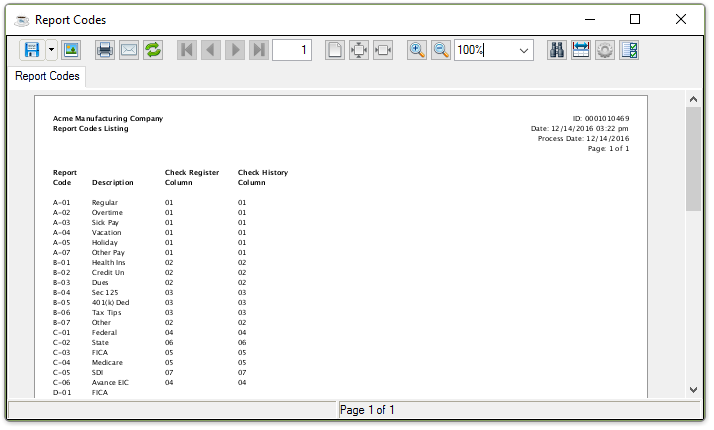Close the Report Codes window
714x430 pixels.
click(x=681, y=19)
